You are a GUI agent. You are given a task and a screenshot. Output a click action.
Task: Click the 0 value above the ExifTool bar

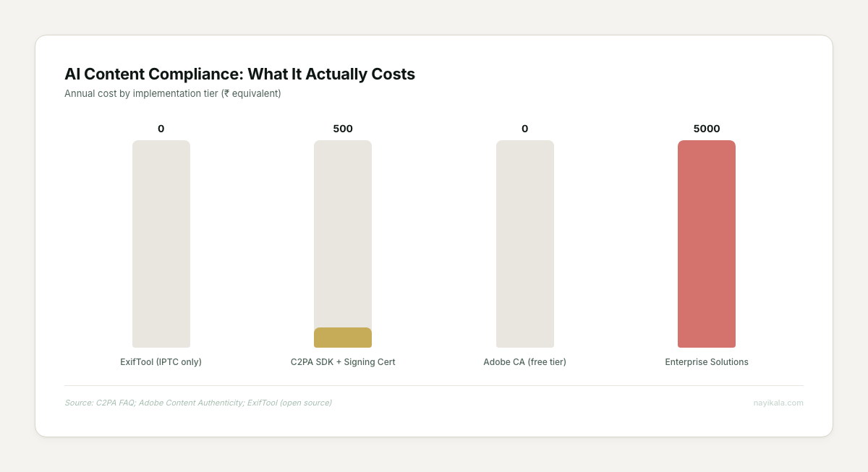[x=161, y=129]
